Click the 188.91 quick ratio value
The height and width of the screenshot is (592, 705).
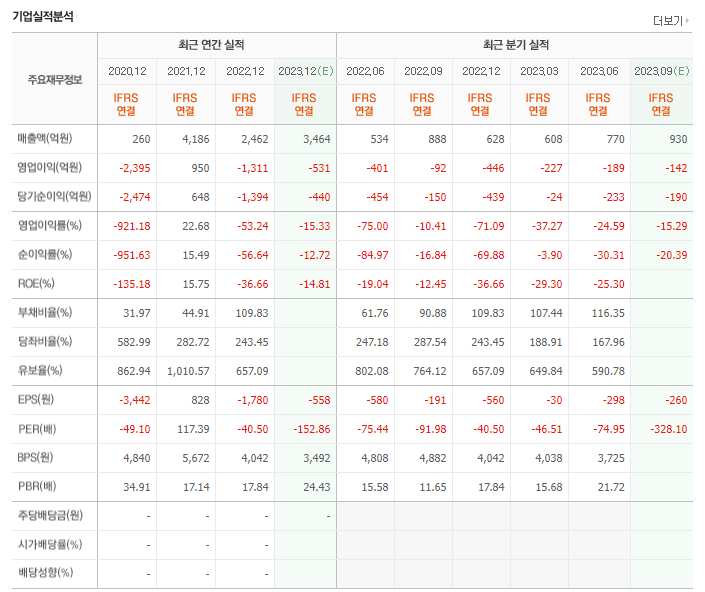[x=546, y=342]
